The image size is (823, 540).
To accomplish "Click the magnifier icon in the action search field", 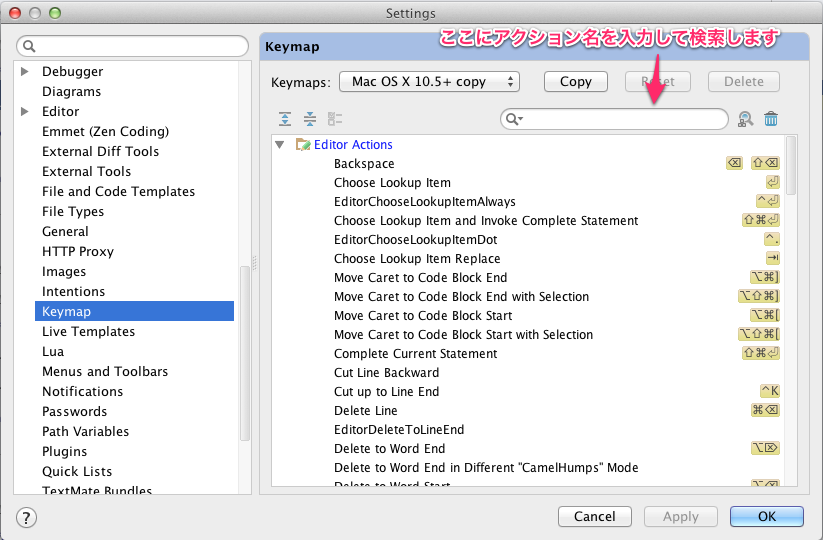I will click(x=513, y=120).
